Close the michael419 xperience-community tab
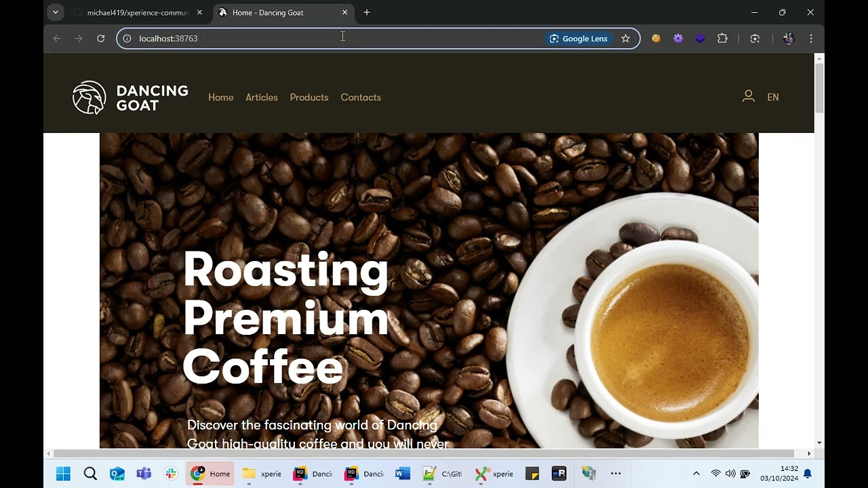 coord(199,12)
